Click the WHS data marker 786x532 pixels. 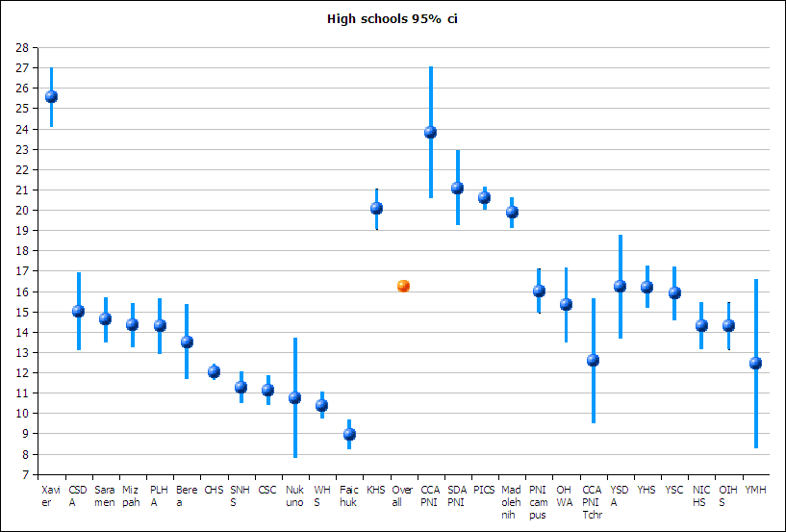coord(322,405)
